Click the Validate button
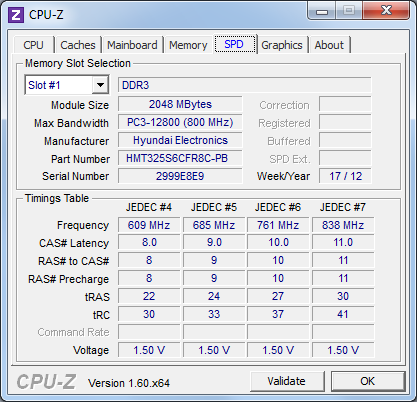 click(287, 381)
